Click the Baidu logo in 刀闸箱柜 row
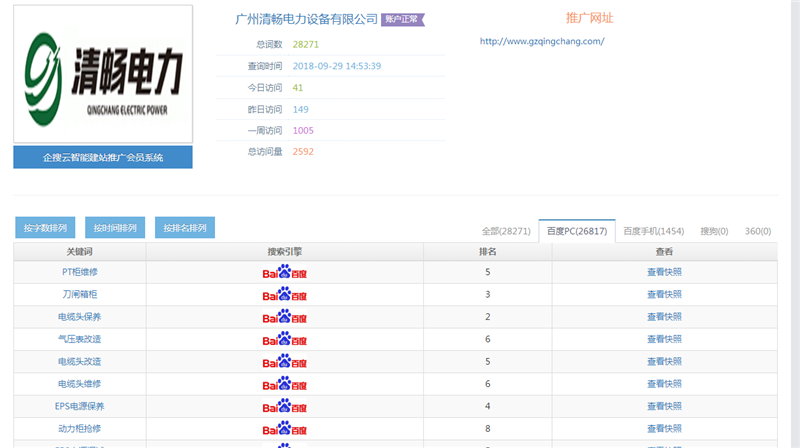This screenshot has width=800, height=448. point(284,294)
